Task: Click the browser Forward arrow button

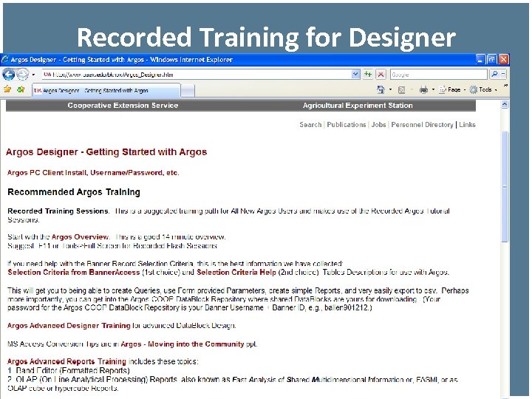Action: 23,74
